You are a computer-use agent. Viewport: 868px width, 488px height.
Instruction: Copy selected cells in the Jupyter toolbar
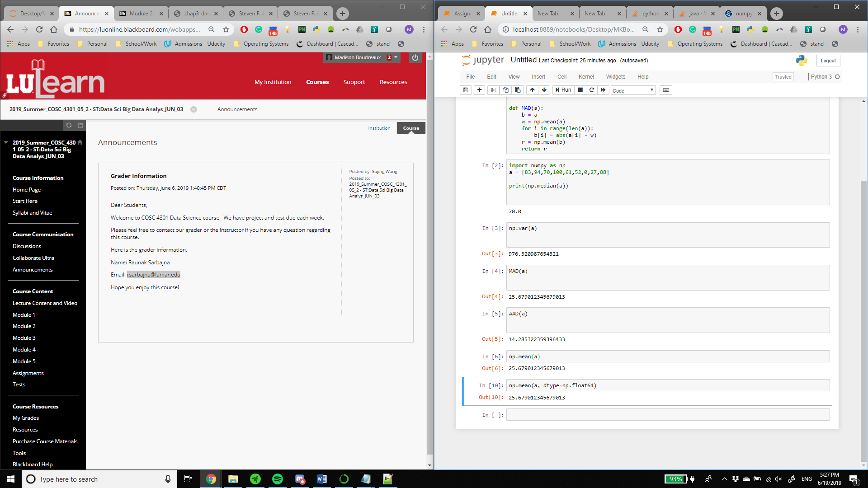click(x=505, y=90)
